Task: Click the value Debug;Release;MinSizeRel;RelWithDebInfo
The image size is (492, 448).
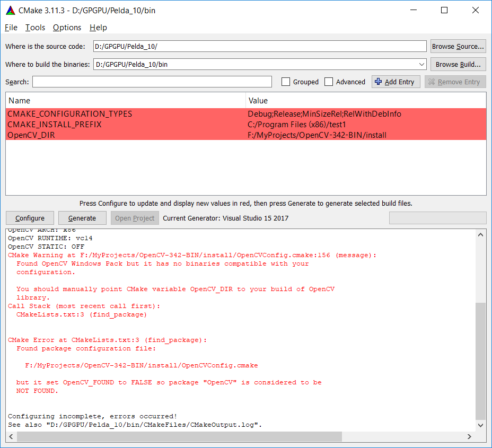Action: (x=324, y=114)
